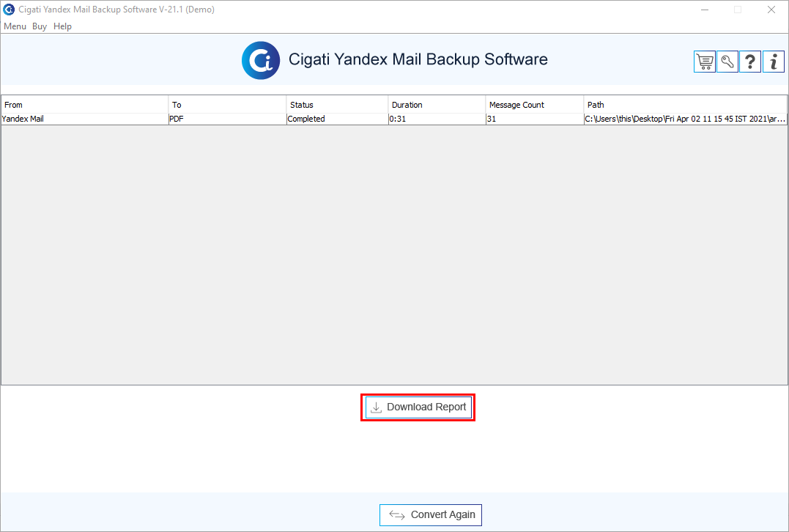Open the Menu menu
Viewport: 789px width, 532px height.
coord(15,26)
